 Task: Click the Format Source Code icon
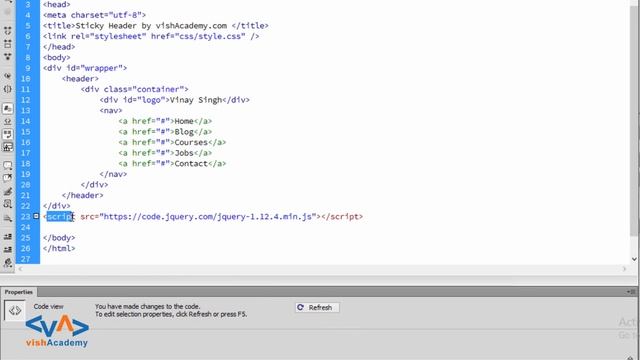pos(7,262)
